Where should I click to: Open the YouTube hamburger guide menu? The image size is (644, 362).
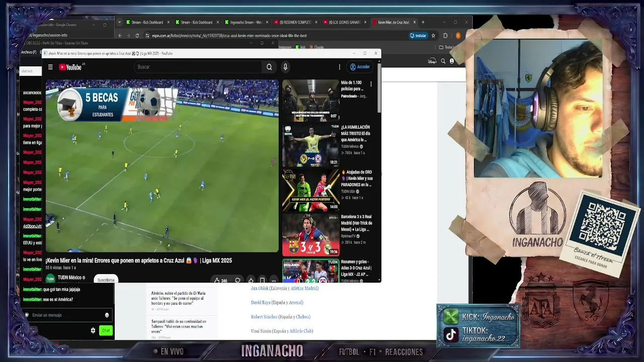[x=50, y=67]
